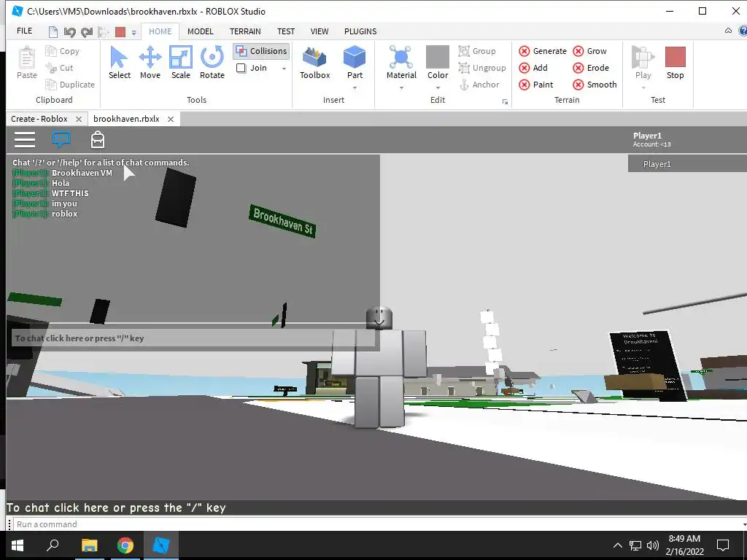Expand the Join options dropdown arrow
747x560 pixels.
point(284,69)
